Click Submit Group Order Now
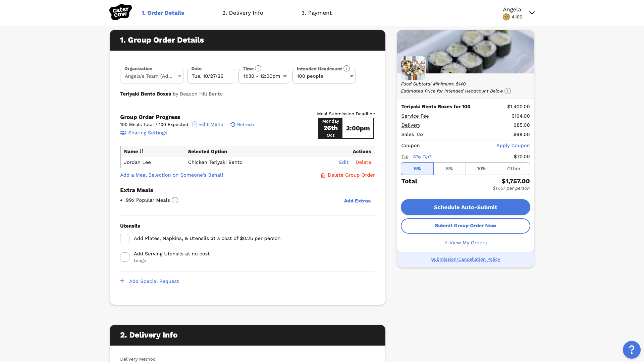 (465, 226)
